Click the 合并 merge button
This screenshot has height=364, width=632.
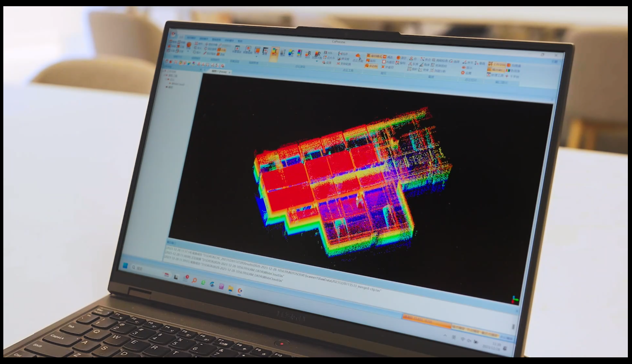tap(343, 54)
